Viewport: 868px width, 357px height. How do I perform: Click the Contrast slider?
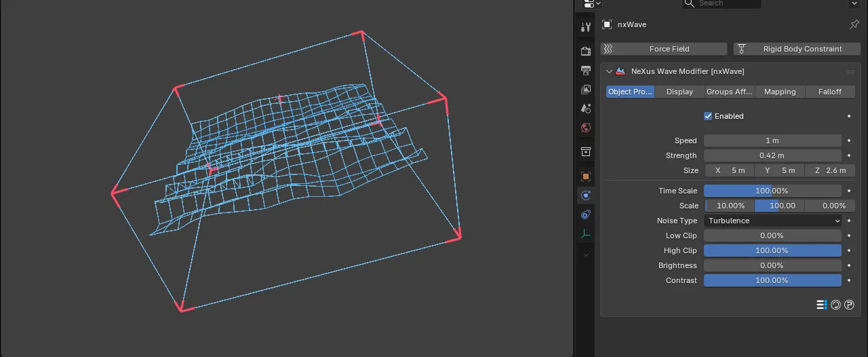pos(772,280)
